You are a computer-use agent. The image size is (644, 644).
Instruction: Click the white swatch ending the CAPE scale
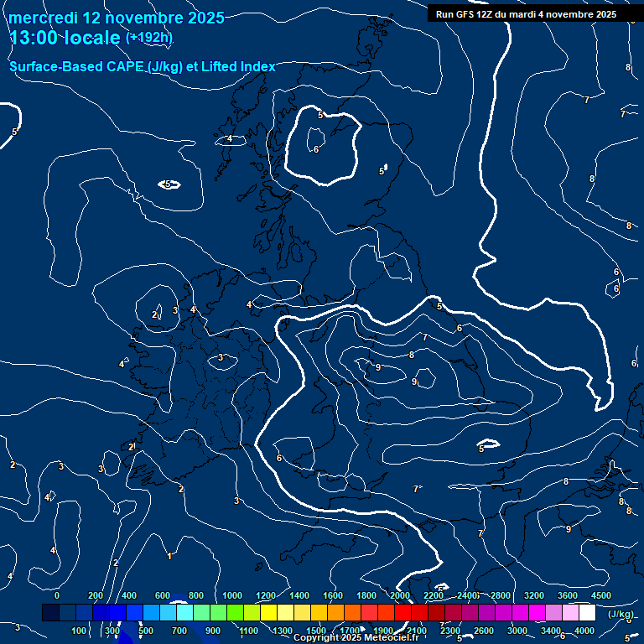click(x=587, y=612)
